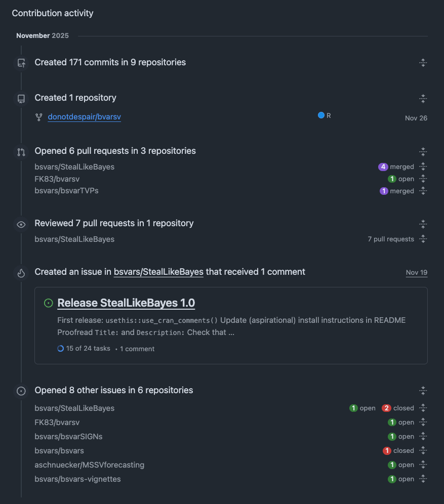Open the donotdespair/bvarsv repository link
444x504 pixels.
[85, 117]
